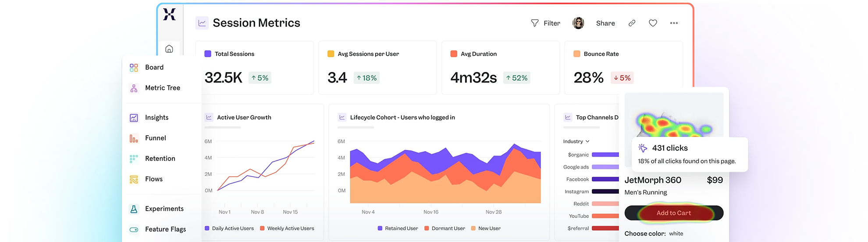Open Feature Flags in the sidebar
Image resolution: width=868 pixels, height=242 pixels.
[x=165, y=229]
